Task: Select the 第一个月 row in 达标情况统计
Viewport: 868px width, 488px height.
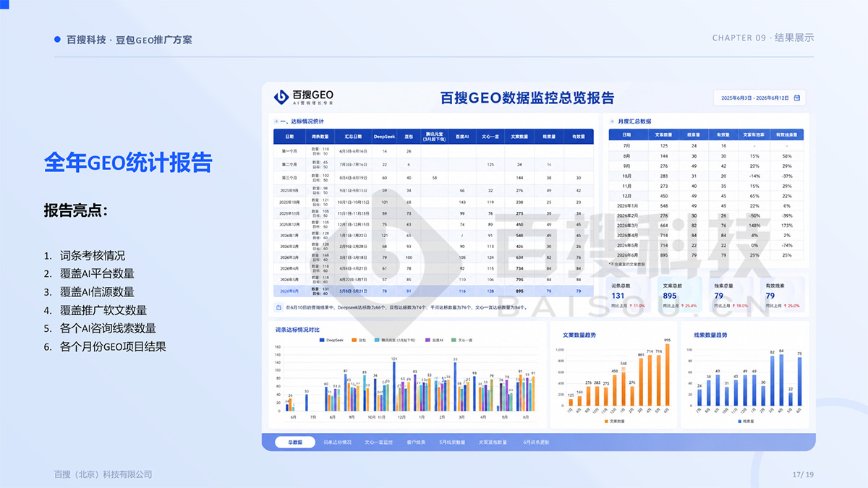Action: coord(433,151)
